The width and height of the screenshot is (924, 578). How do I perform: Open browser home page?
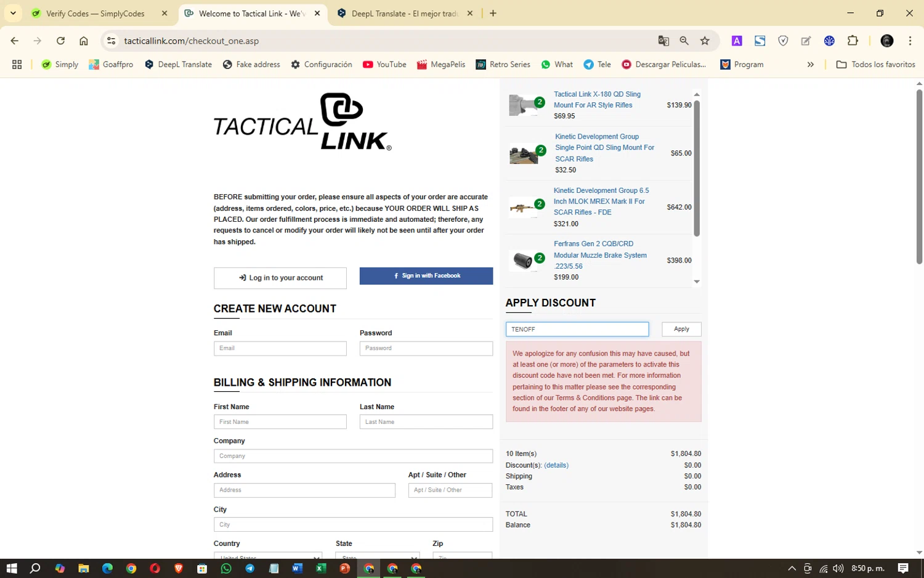(x=84, y=41)
